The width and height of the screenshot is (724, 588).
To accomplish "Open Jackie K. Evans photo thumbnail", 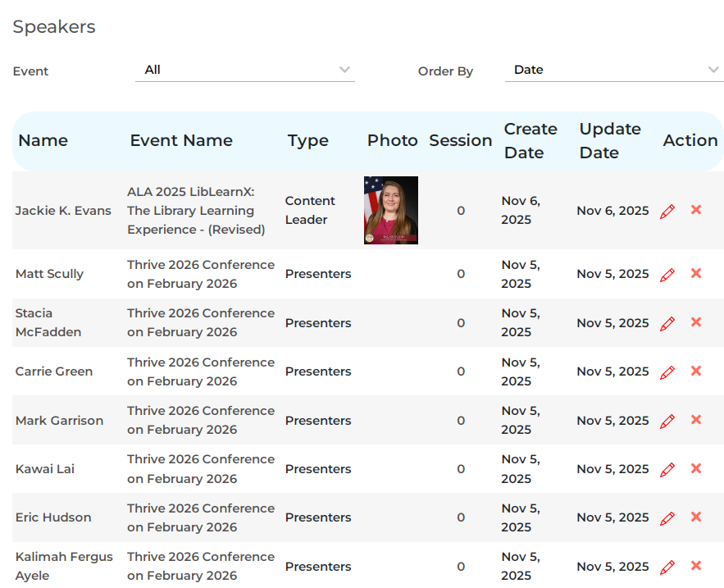I will (391, 210).
